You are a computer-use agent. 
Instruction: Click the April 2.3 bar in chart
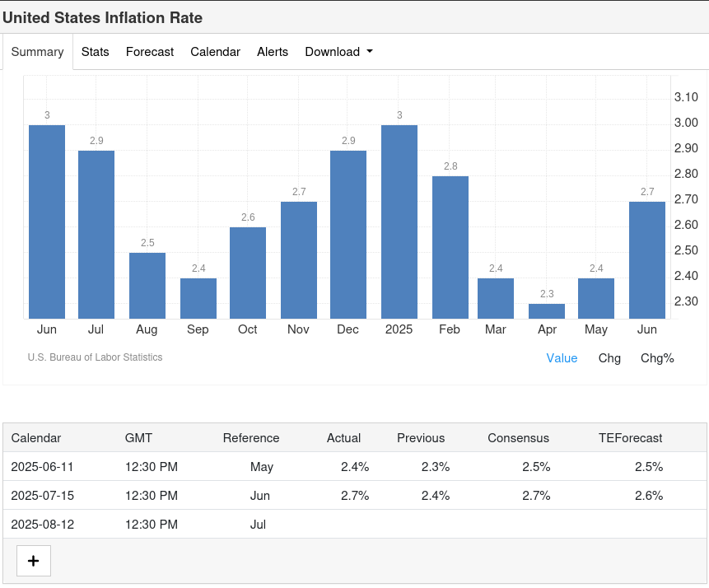[547, 311]
